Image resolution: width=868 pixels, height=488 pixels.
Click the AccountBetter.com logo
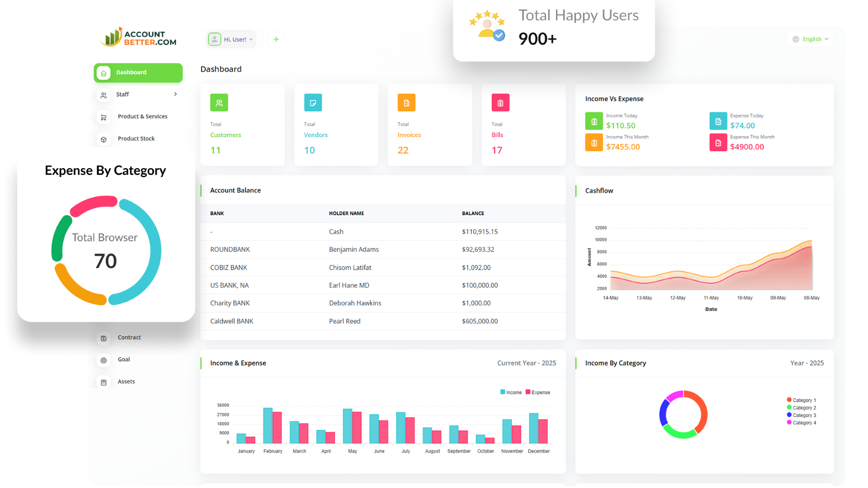[138, 37]
